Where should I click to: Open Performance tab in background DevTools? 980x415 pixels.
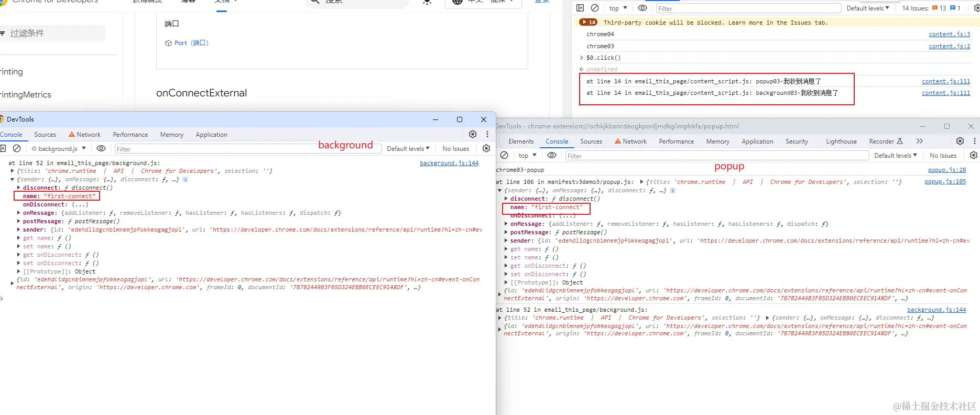[x=130, y=135]
